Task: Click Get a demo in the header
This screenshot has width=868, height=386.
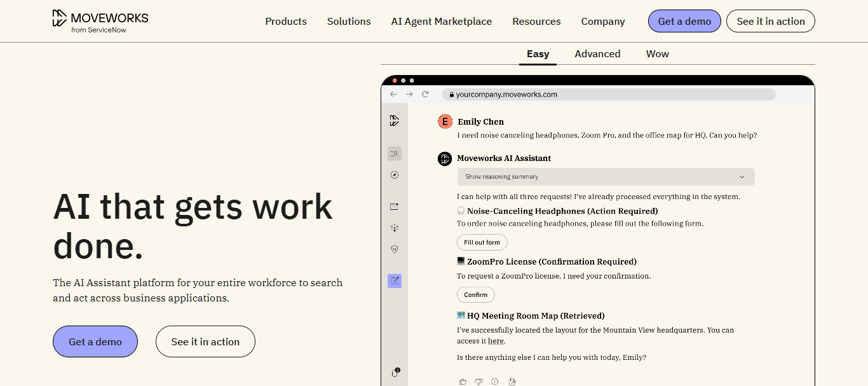Action: 684,21
